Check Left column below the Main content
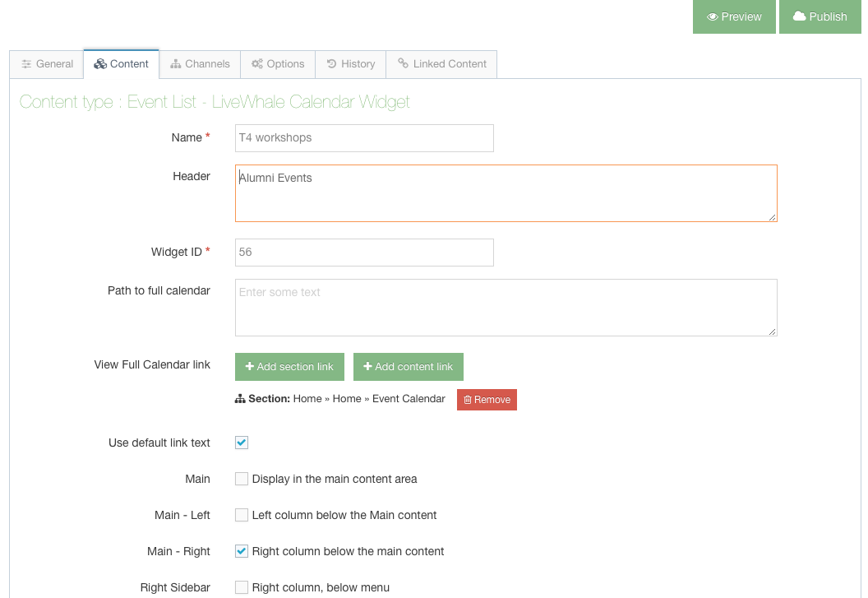Image resolution: width=868 pixels, height=598 pixels. click(x=242, y=515)
